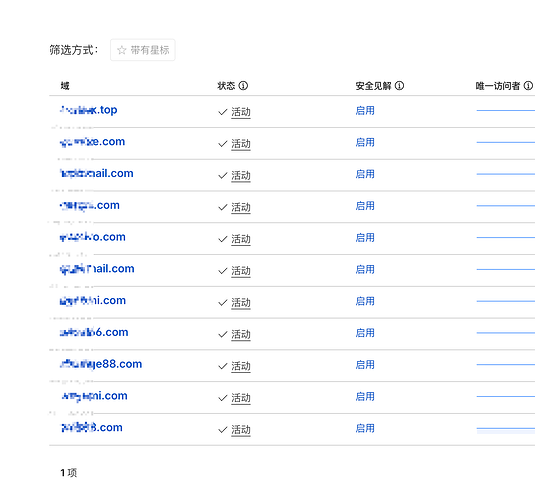Viewport: 535px width, 500px height.
Task: Click the 域 column header
Action: click(65, 86)
